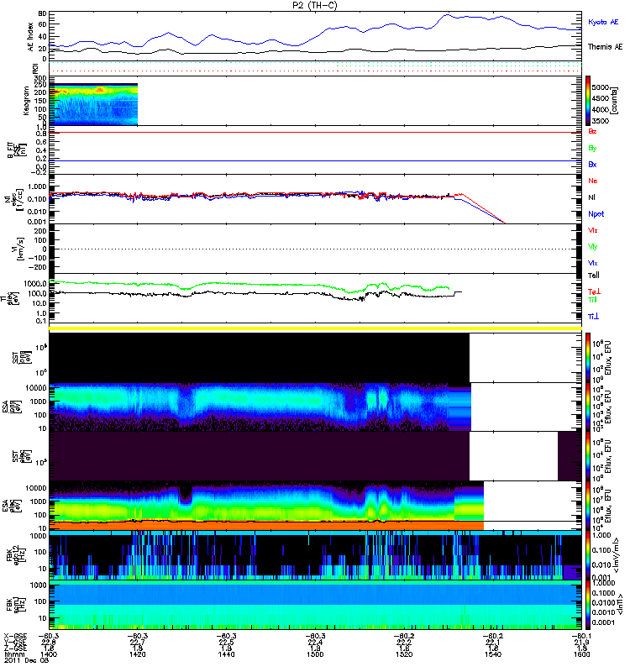Viewport: 630px width, 672px height.
Task: Click the green Viy velocity legend label
Action: pos(592,247)
